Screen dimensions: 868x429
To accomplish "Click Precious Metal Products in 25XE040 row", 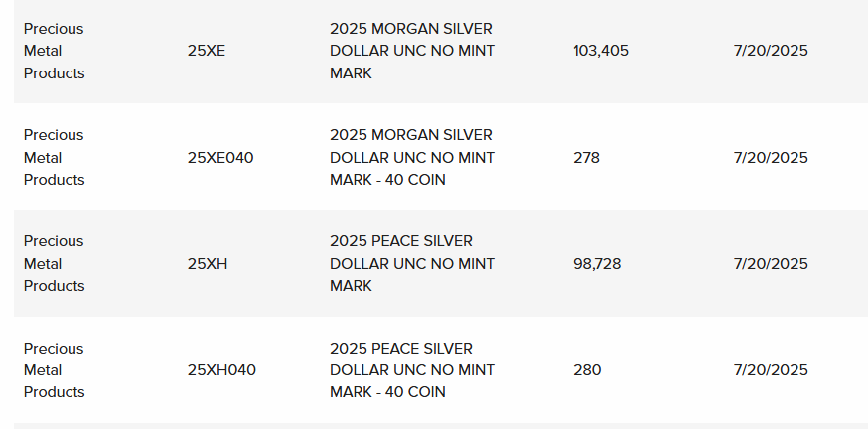I will click(x=54, y=158).
